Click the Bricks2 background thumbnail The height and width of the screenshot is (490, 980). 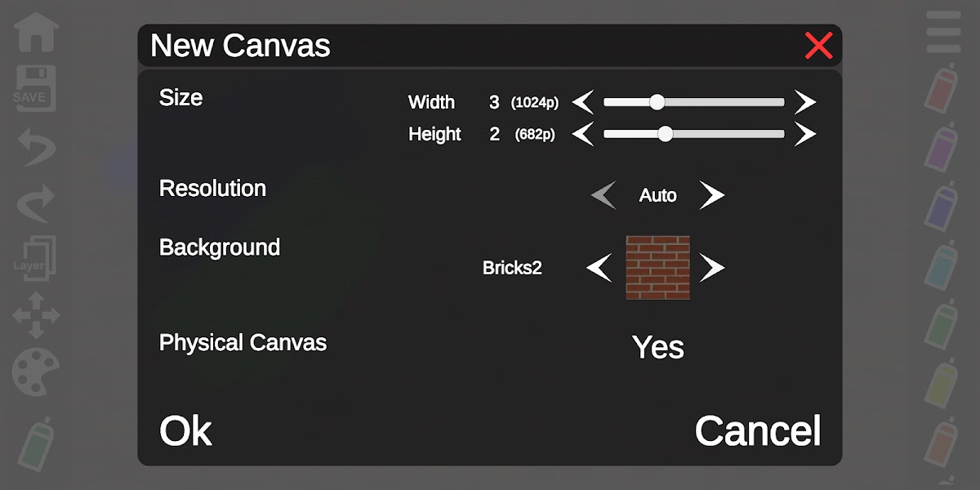[x=657, y=267]
